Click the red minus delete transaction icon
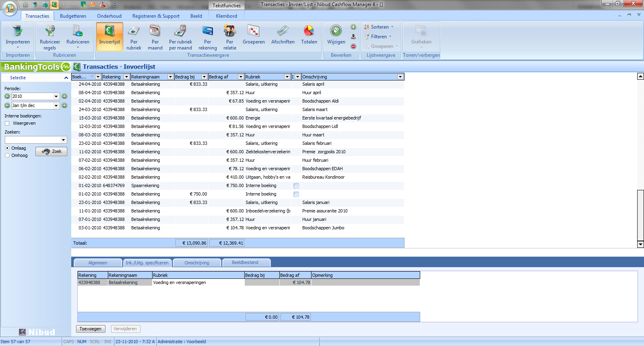 tap(353, 46)
